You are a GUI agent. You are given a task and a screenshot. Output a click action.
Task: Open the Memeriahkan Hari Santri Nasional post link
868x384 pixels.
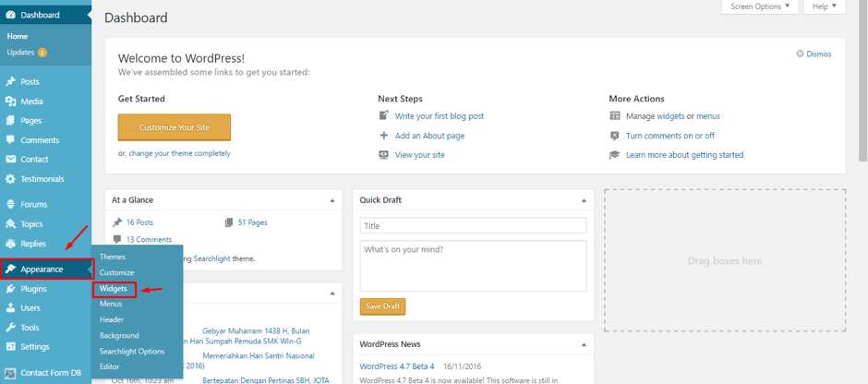[x=259, y=355]
